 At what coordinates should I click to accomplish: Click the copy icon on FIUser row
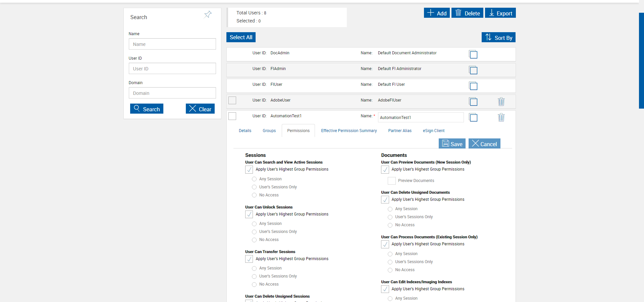click(473, 86)
